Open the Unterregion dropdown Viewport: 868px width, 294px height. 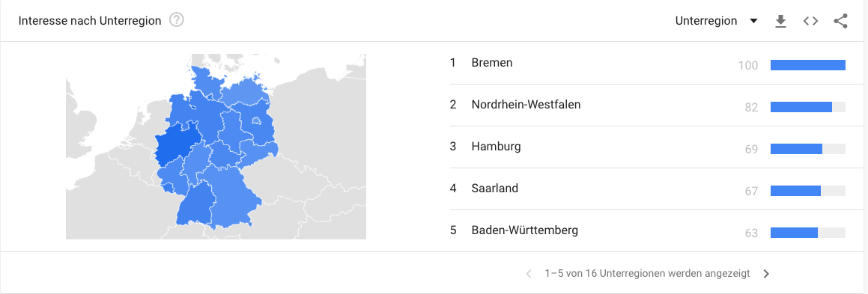(x=716, y=21)
